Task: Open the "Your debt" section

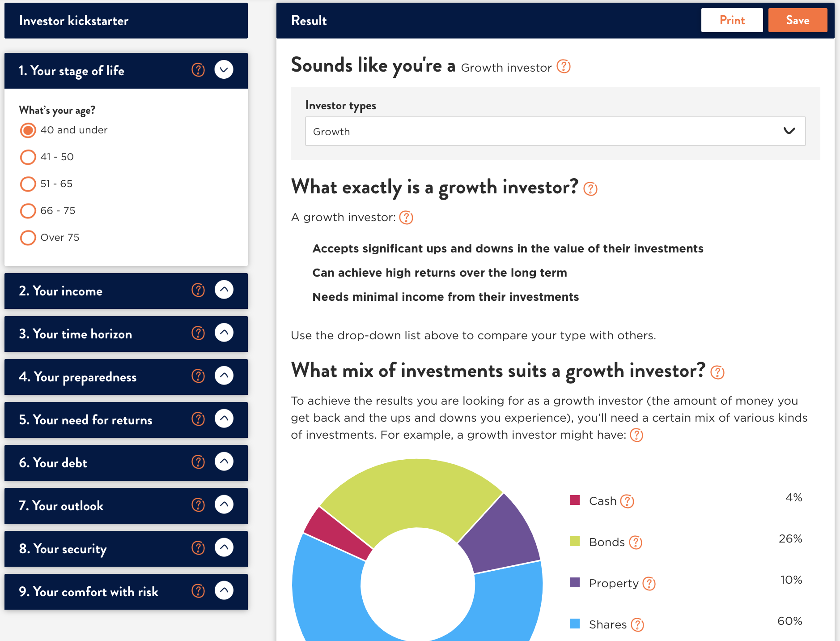Action: pos(224,462)
